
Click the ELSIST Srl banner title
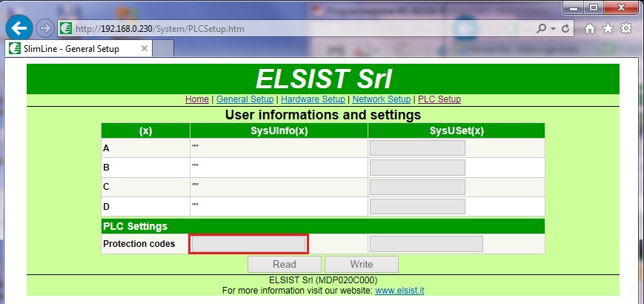click(324, 79)
